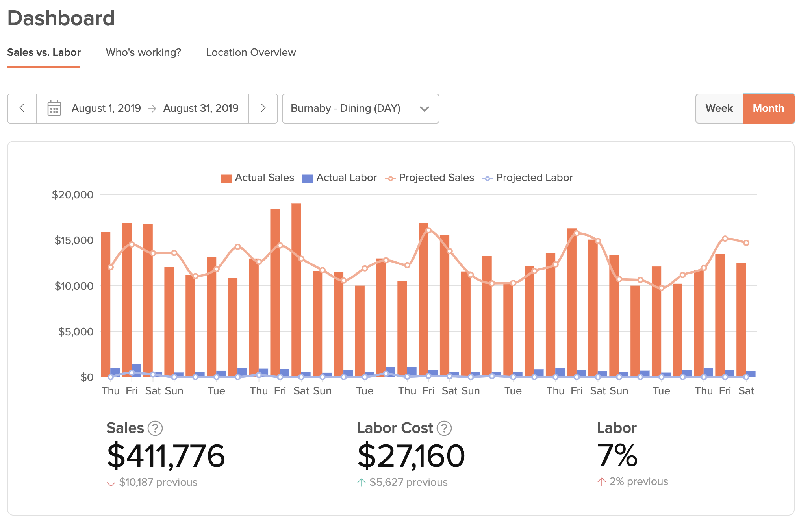
Task: Click the Actual Labor blue legend square
Action: [308, 178]
